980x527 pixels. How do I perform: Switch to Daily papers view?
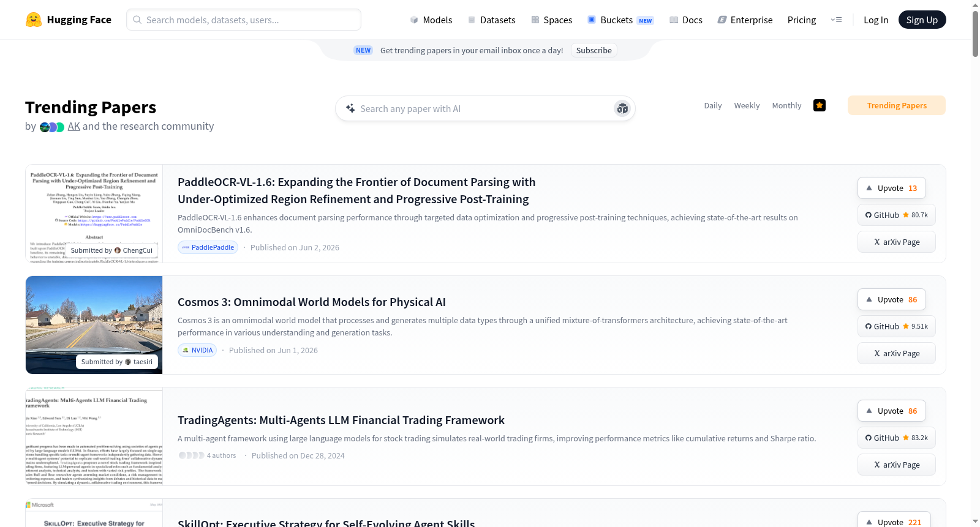(x=713, y=105)
